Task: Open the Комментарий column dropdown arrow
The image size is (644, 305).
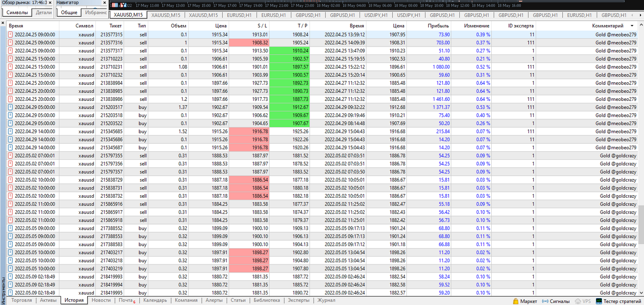Action: [x=633, y=25]
